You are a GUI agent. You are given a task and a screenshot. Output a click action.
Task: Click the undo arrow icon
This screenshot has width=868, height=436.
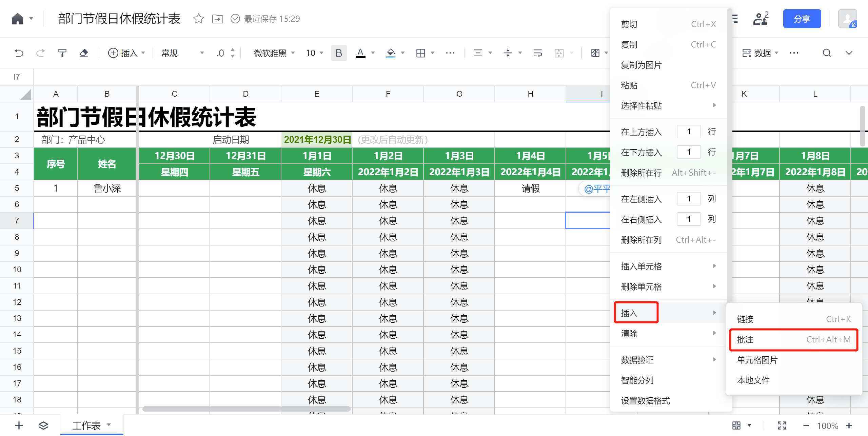click(x=19, y=53)
